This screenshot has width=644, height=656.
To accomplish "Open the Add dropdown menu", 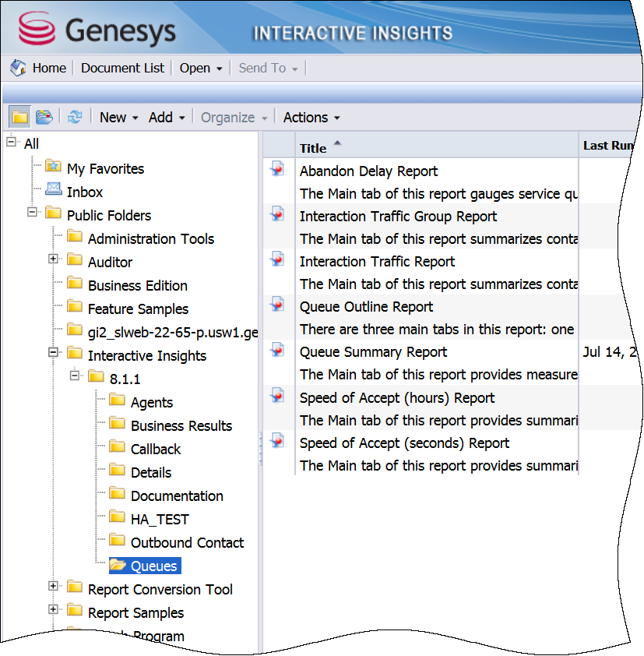I will pyautogui.click(x=167, y=118).
